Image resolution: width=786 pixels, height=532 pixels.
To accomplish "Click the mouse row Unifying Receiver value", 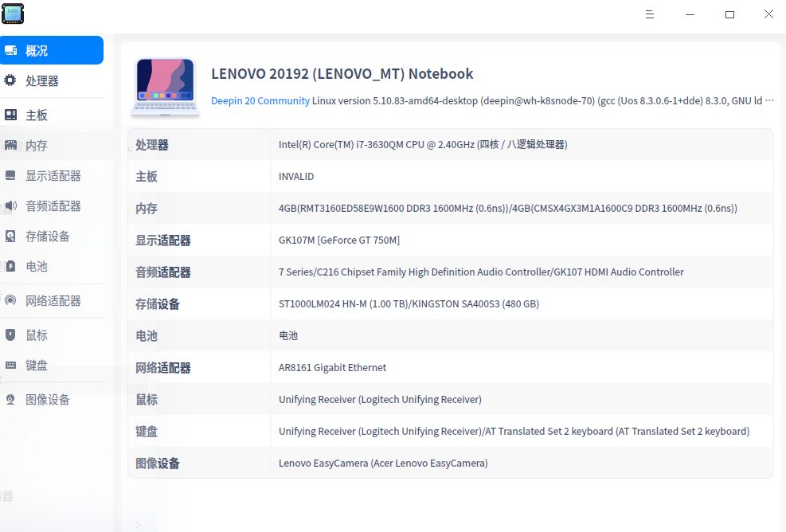I will click(x=380, y=400).
